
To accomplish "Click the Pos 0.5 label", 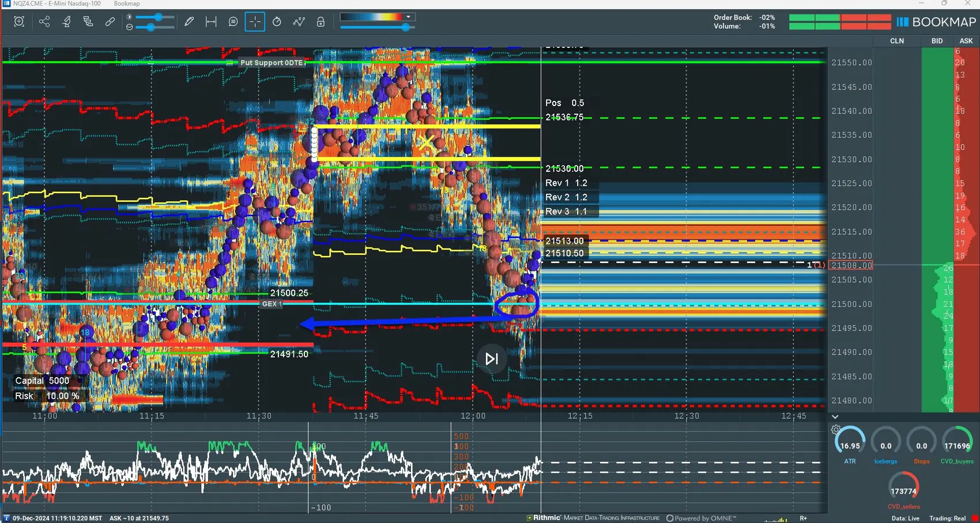I will pyautogui.click(x=564, y=103).
